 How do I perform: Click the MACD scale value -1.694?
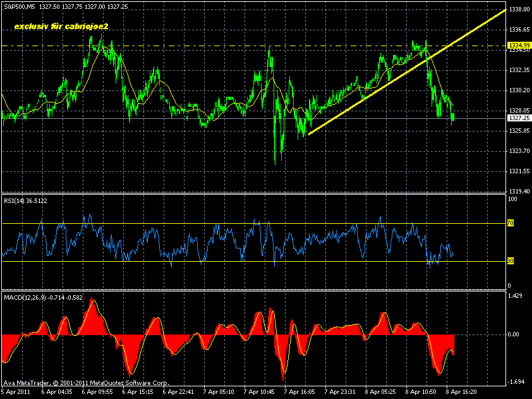click(x=515, y=383)
